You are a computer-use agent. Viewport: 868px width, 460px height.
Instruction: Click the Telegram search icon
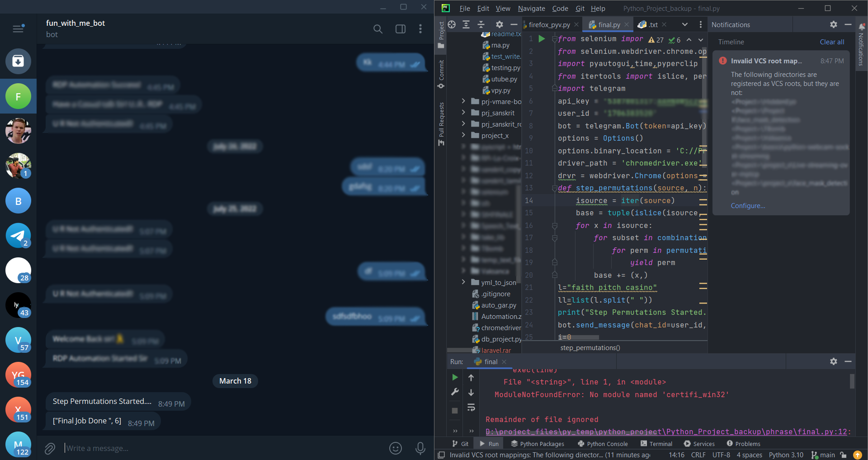pyautogui.click(x=377, y=29)
